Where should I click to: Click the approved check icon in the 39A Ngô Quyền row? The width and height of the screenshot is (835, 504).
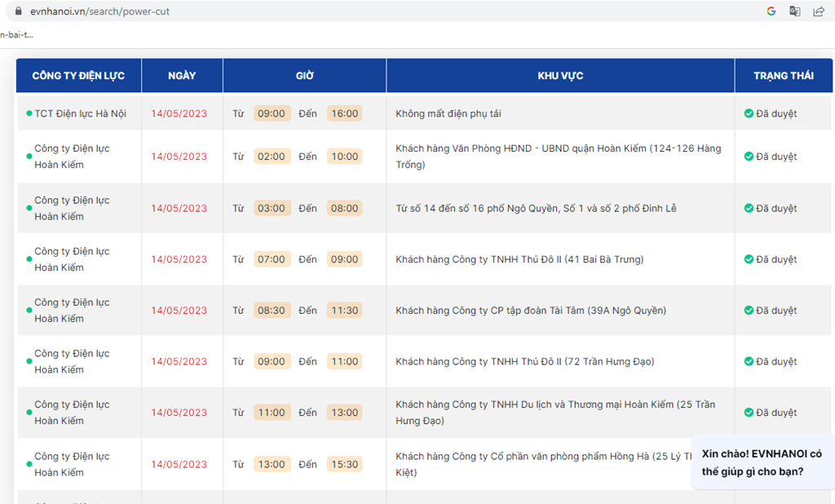(749, 311)
